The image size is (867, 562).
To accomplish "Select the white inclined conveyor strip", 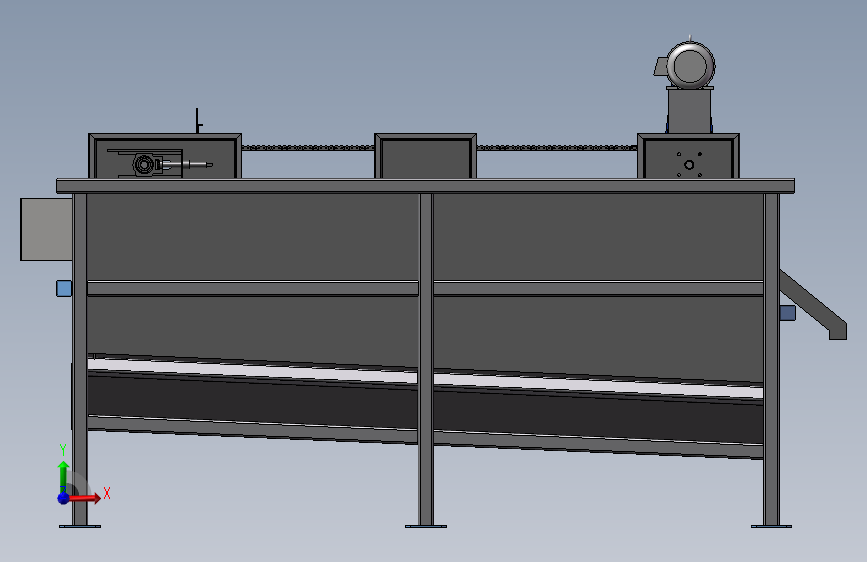I will 425,378.
